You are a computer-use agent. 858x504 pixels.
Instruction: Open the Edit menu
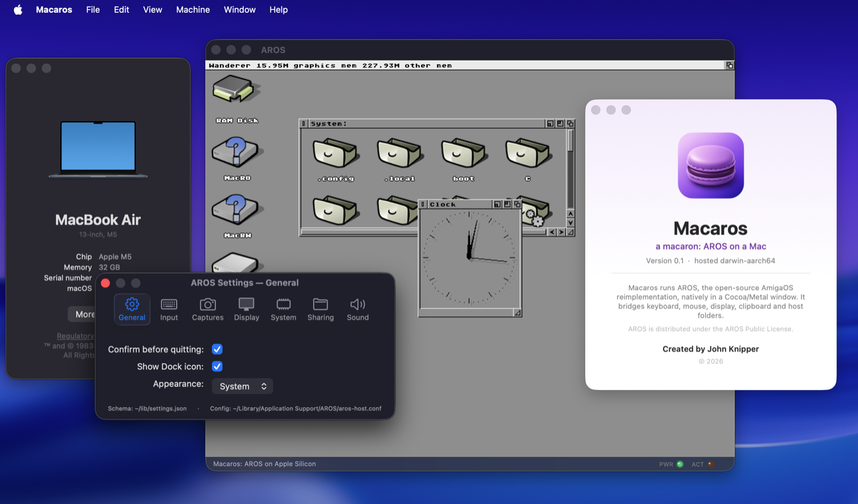click(121, 10)
